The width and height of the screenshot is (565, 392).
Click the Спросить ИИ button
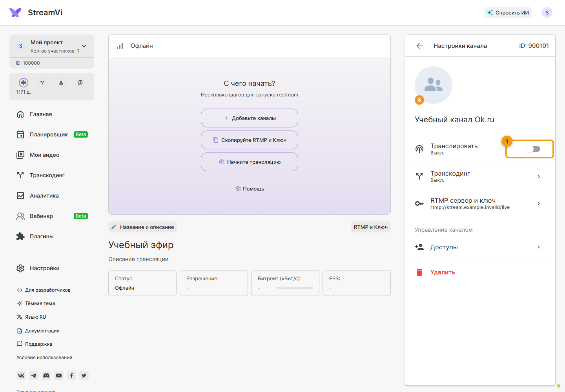point(508,13)
